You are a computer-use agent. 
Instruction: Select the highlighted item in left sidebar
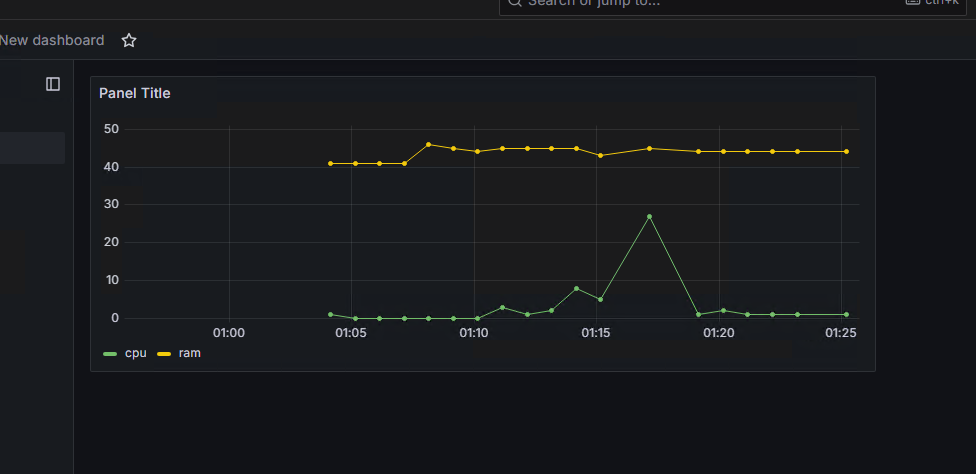pos(32,148)
